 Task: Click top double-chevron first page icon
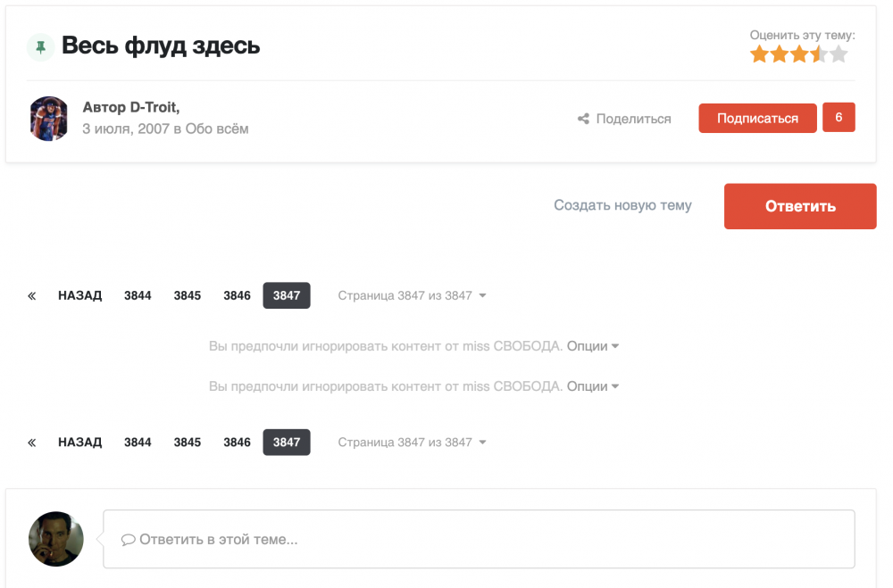(x=32, y=295)
